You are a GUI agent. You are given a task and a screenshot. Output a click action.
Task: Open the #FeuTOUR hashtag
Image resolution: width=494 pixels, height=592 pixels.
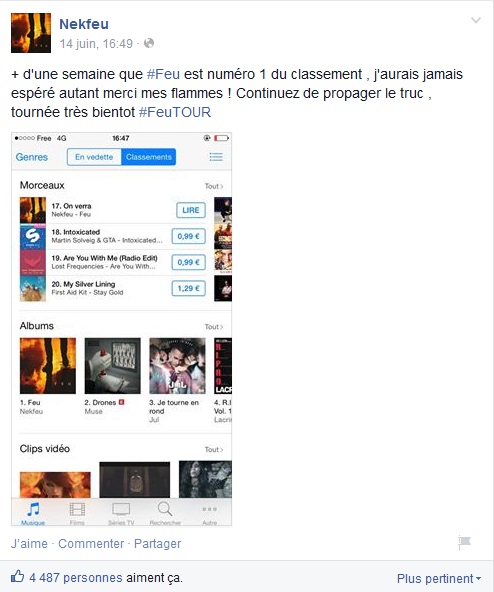[175, 112]
